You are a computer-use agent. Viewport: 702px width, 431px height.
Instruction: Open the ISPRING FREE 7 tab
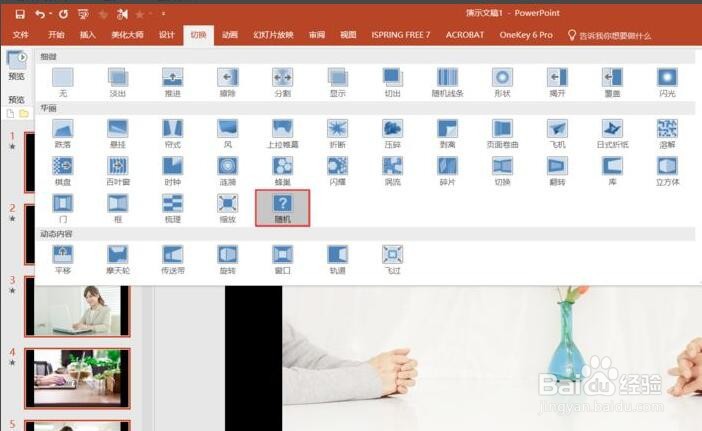[401, 35]
